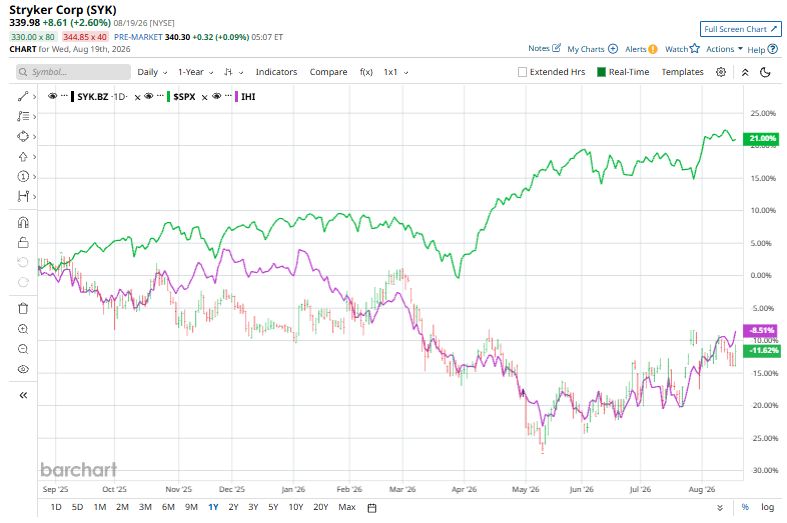Toggle drawings visibility eye in left toolbar
This screenshot has height=523, width=787.
(23, 369)
